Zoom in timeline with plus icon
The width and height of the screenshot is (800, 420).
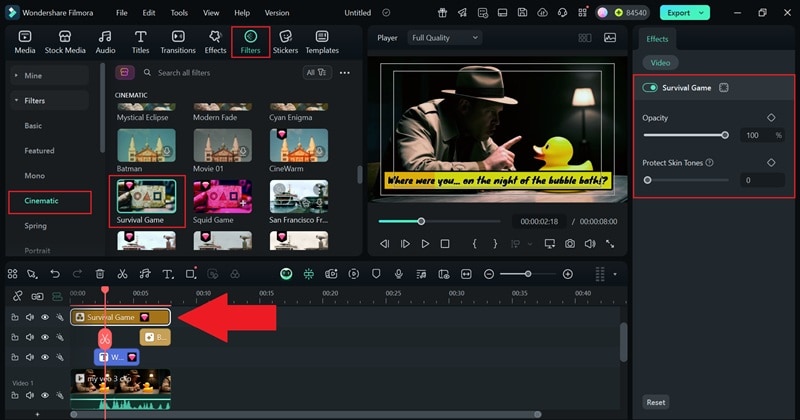(x=567, y=274)
